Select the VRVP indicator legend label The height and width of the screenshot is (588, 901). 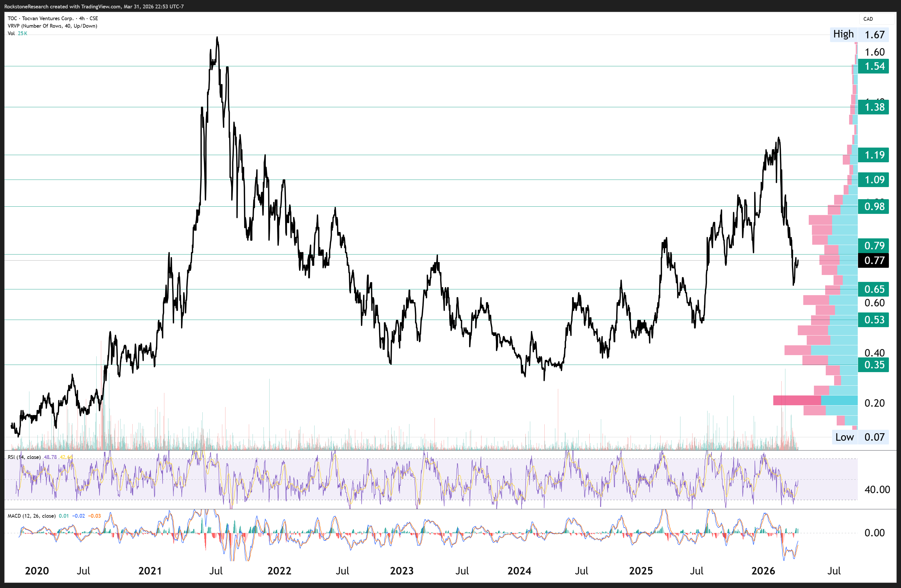tap(52, 26)
